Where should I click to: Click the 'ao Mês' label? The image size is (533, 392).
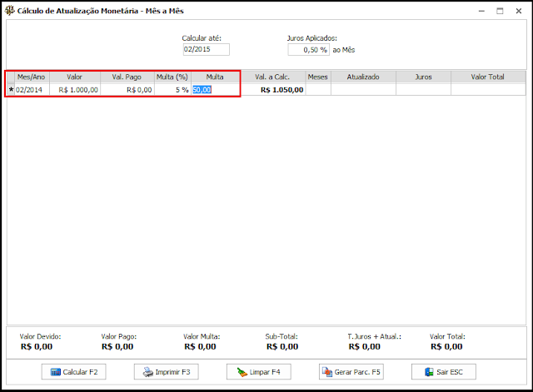click(x=344, y=50)
